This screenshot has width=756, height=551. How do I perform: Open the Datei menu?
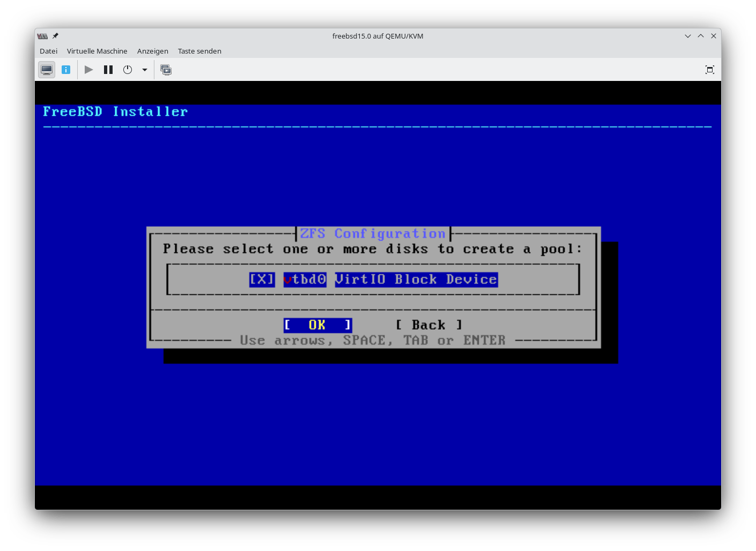click(48, 51)
